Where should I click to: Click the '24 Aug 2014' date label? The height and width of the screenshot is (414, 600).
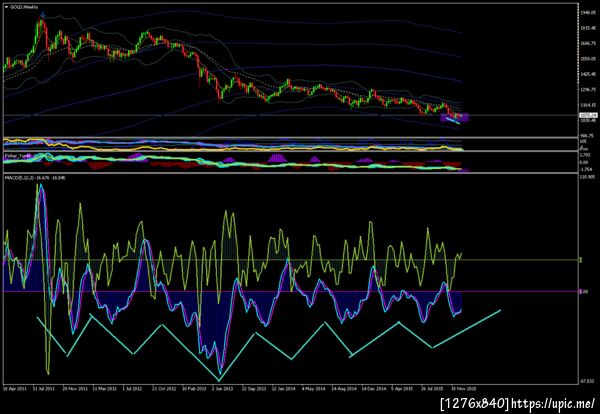click(x=344, y=388)
